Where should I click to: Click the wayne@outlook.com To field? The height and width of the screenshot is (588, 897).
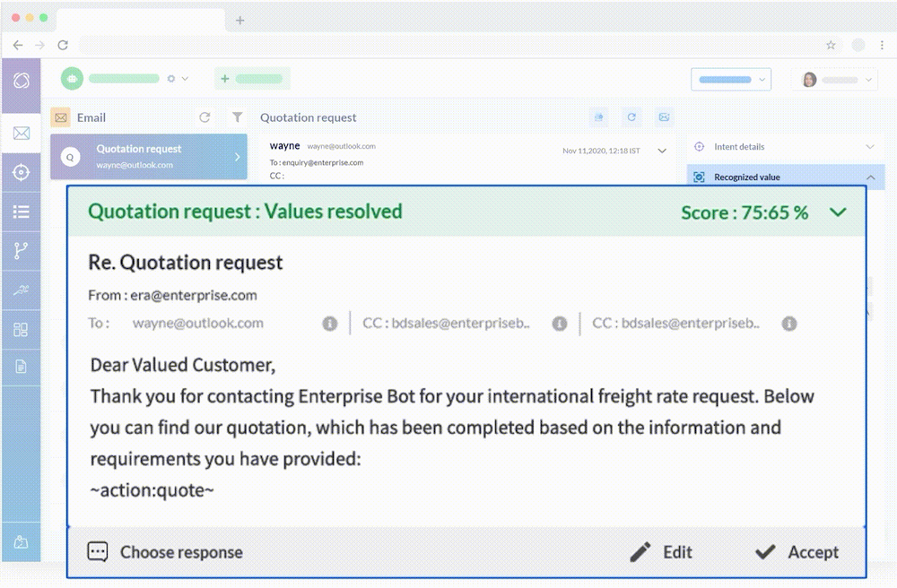(x=198, y=324)
